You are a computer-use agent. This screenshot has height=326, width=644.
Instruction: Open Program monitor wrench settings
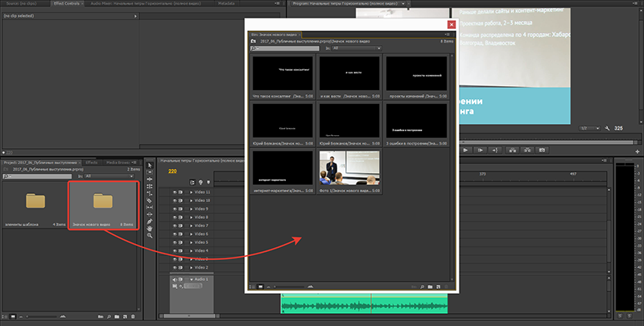[x=608, y=128]
